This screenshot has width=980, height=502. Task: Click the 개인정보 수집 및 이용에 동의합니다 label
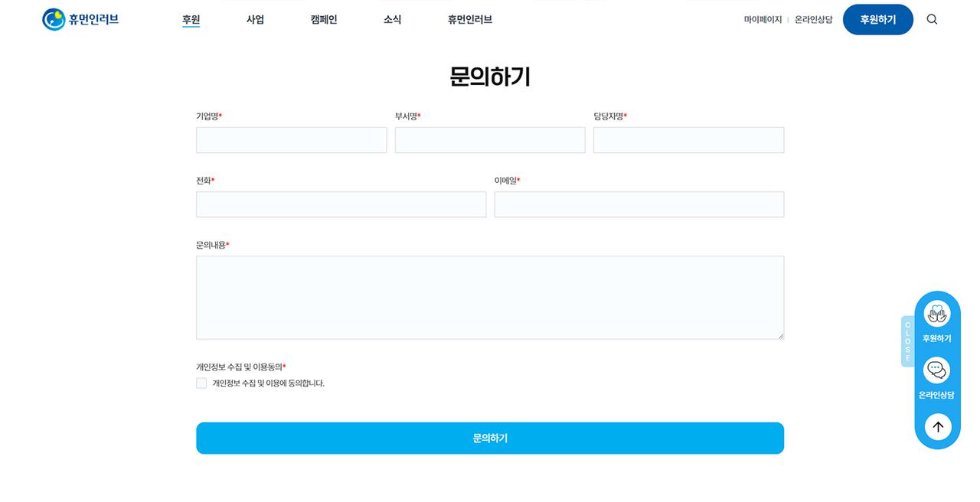269,383
